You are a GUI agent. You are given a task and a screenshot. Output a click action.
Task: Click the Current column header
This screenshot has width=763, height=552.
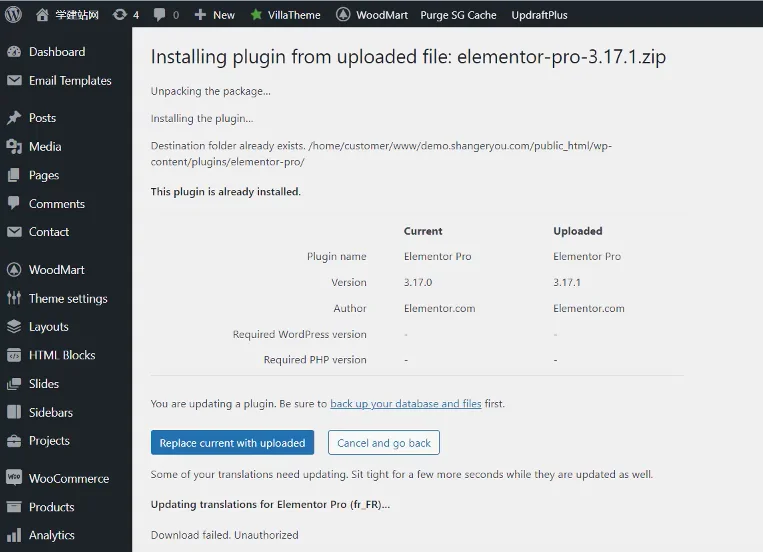(423, 231)
